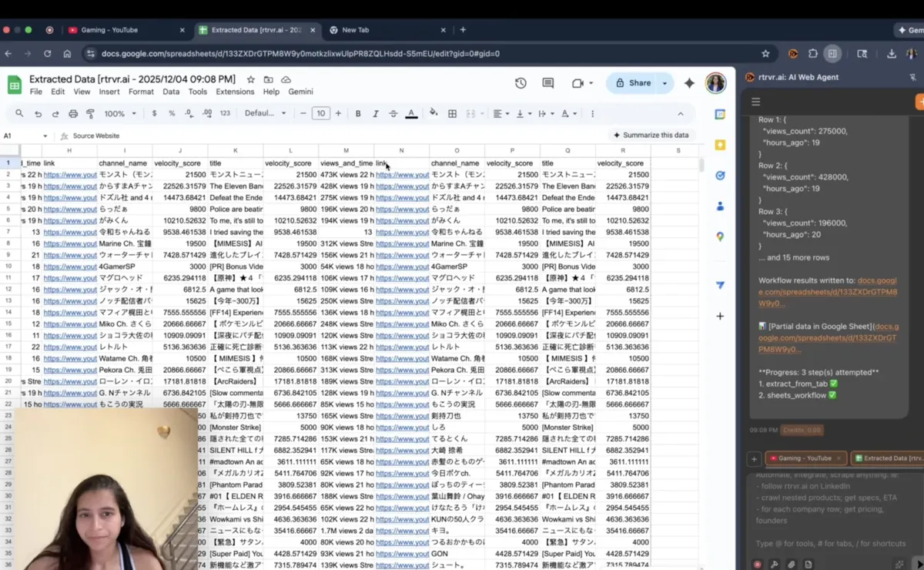Click the font size field showing 10
924x570 pixels.
coord(320,113)
